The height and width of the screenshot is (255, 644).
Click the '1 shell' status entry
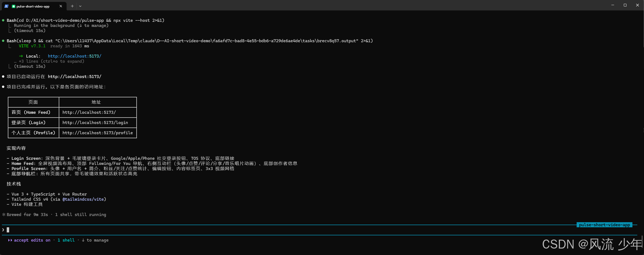(66, 240)
